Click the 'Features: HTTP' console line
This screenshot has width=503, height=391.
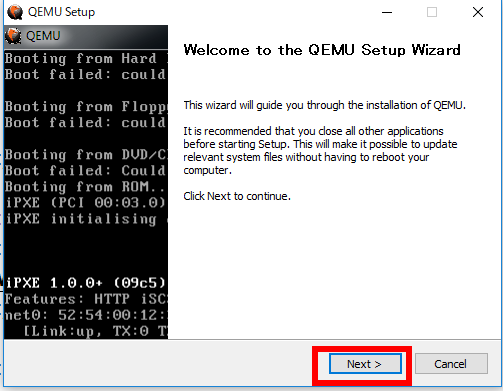click(86, 299)
